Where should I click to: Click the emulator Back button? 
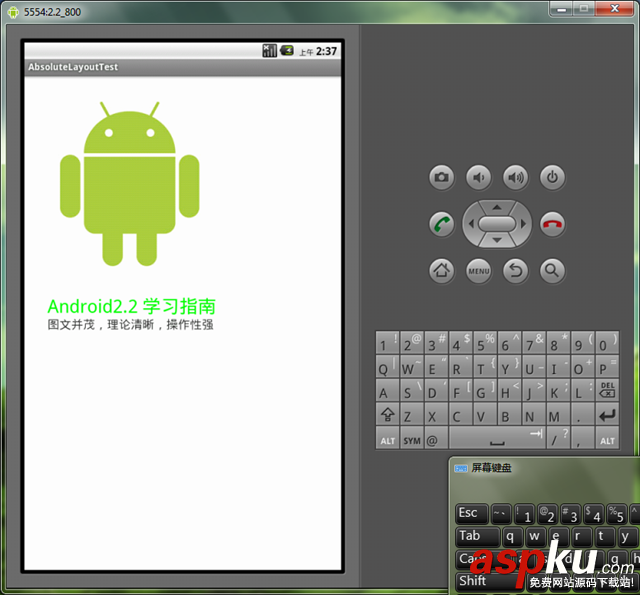tap(516, 271)
